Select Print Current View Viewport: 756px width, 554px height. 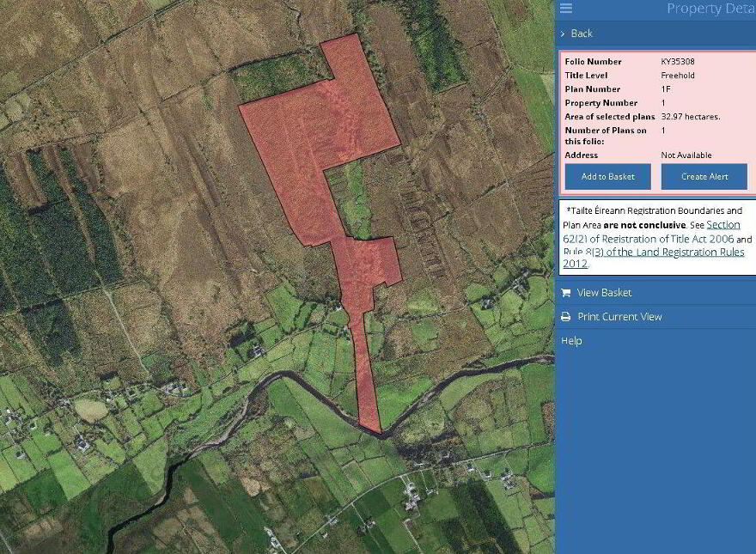(619, 317)
